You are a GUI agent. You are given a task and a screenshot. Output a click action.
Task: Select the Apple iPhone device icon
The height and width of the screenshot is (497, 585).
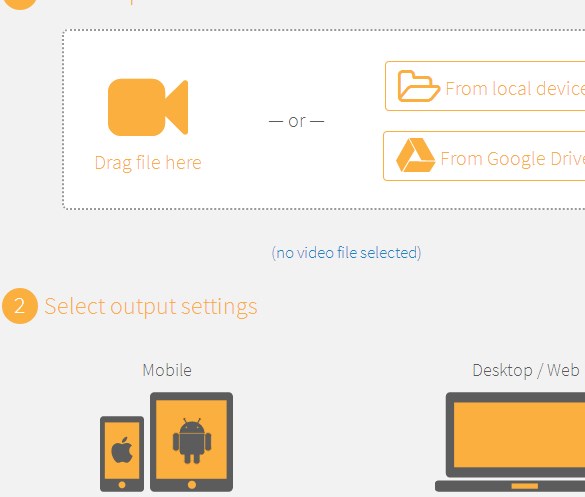tap(122, 454)
